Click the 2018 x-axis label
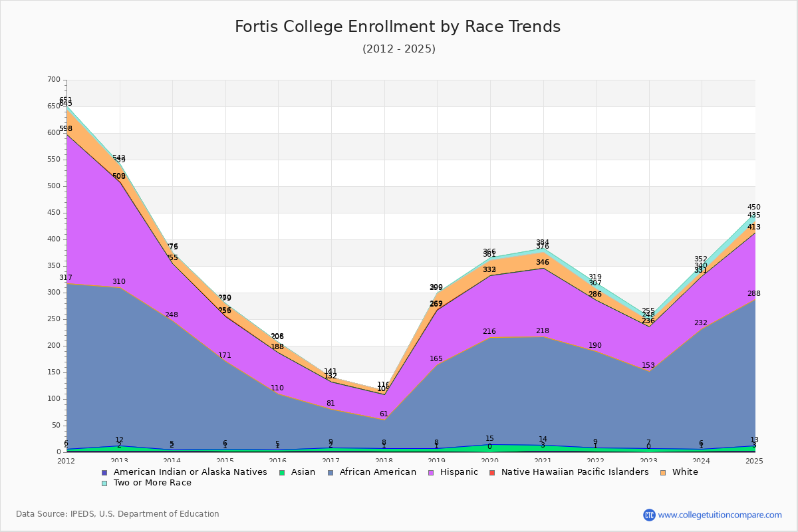798x532 pixels. coord(384,461)
